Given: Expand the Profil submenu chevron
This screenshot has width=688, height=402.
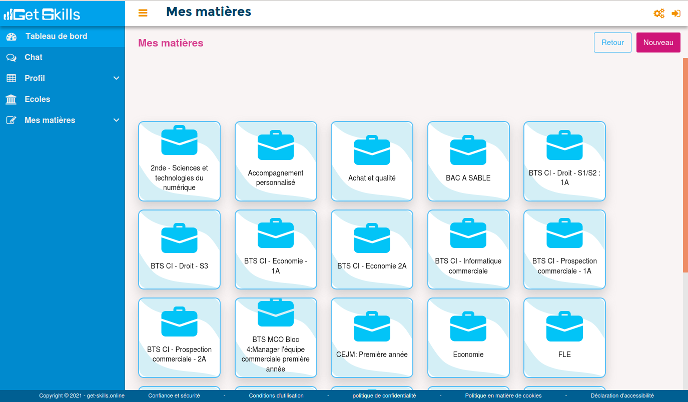Looking at the screenshot, I should click(116, 78).
